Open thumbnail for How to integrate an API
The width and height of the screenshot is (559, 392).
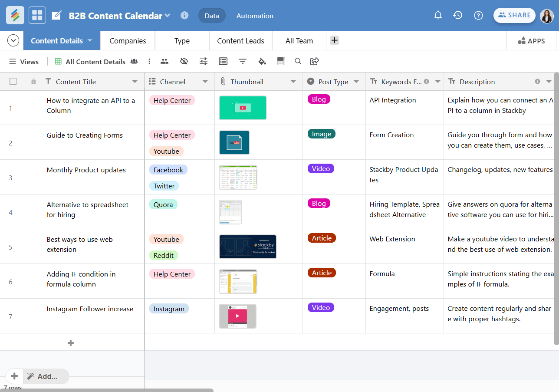point(243,108)
